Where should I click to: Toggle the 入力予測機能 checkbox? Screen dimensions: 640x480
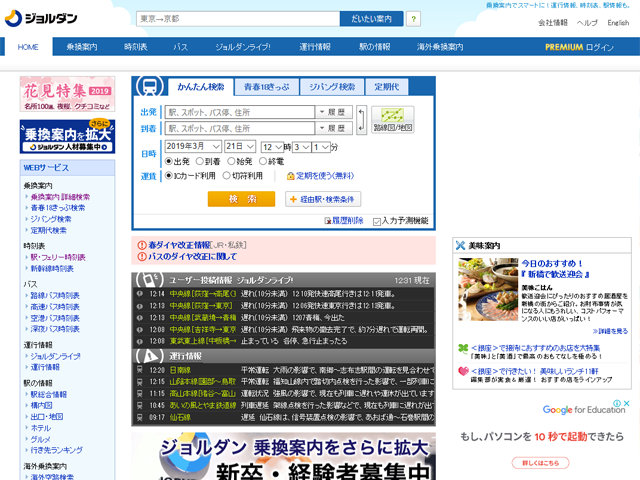[x=377, y=221]
